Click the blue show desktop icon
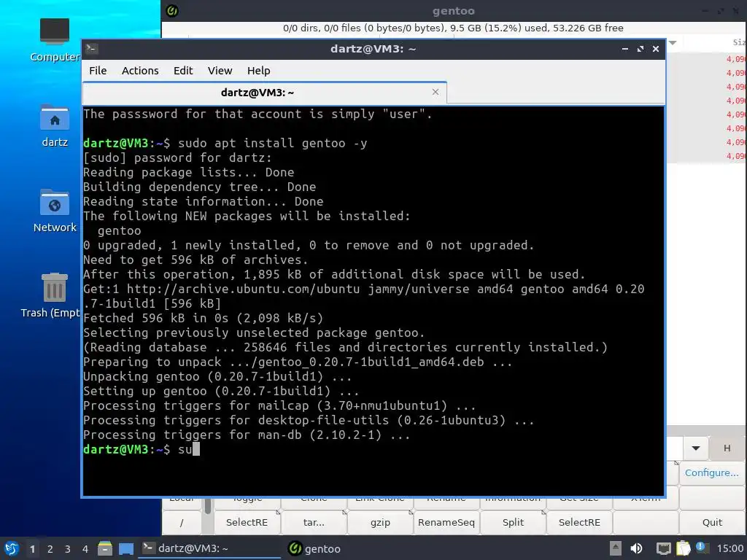The height and width of the screenshot is (560, 747). 126,548
